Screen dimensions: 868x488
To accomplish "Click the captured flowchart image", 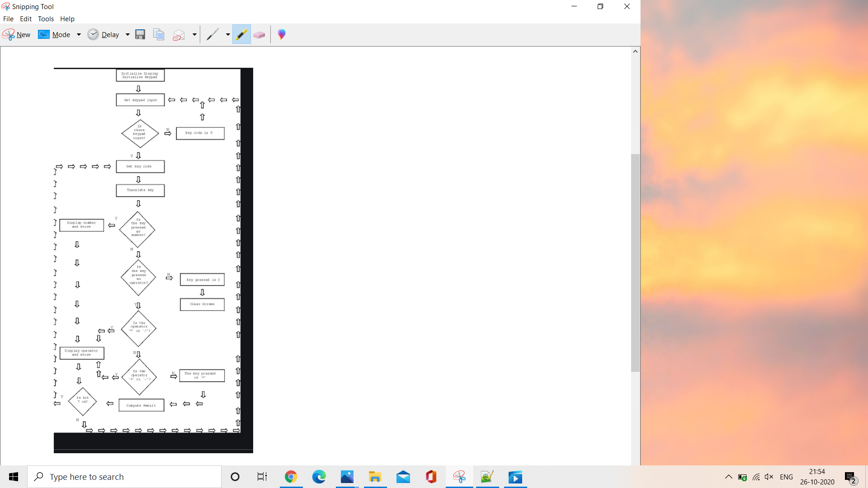I will click(x=153, y=260).
